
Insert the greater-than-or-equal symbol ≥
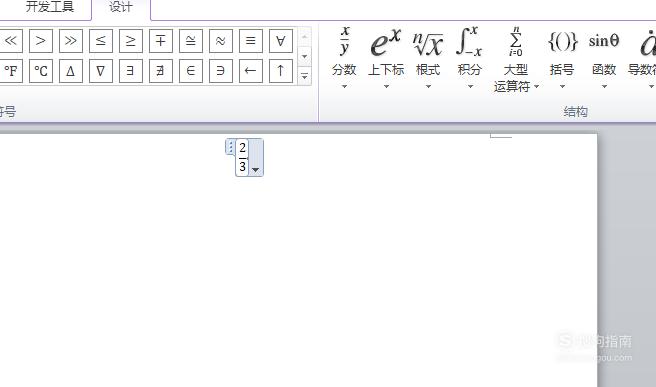[131, 41]
